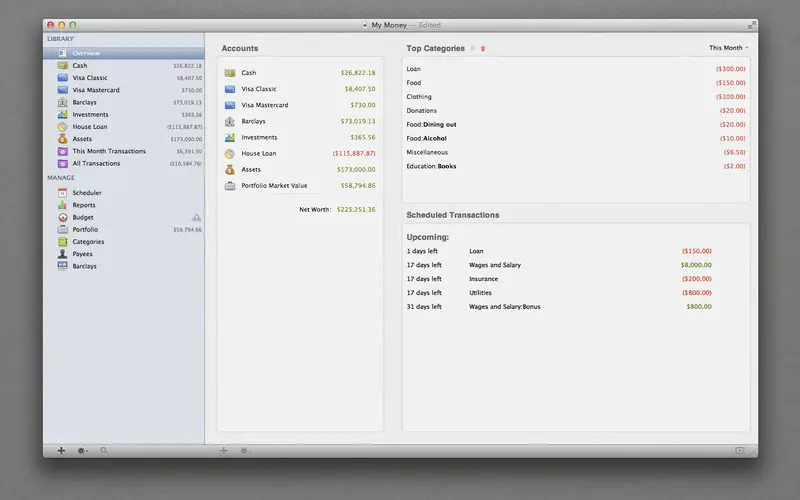Select Food:Dining out category
Viewport: 800px width, 500px height.
tap(576, 124)
